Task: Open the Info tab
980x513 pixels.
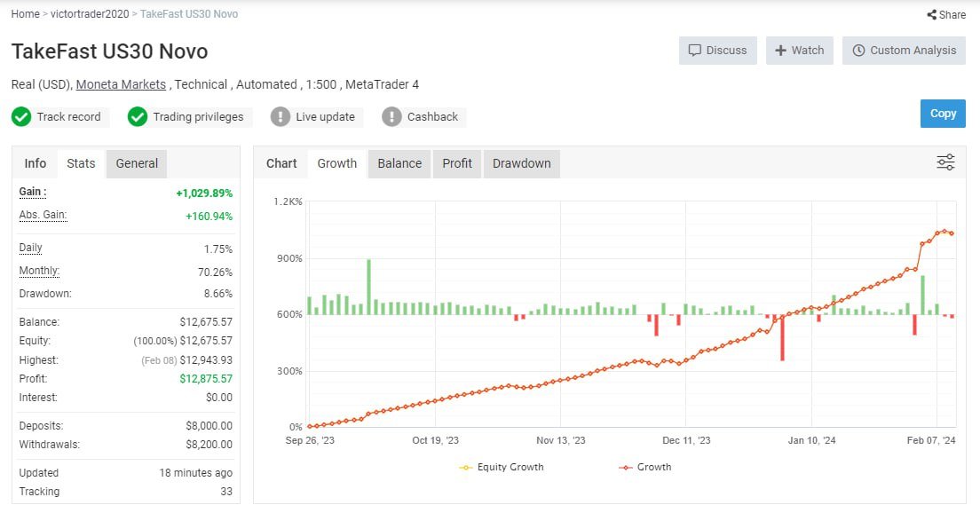Action: (x=36, y=163)
